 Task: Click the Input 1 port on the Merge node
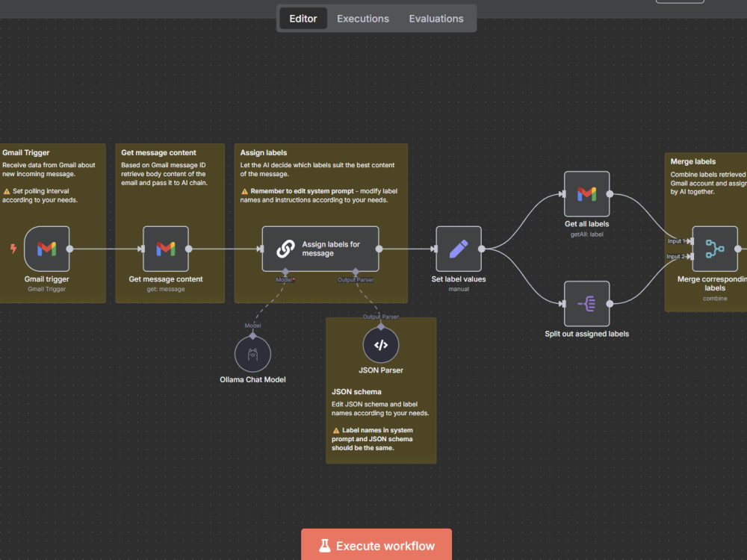coord(690,241)
